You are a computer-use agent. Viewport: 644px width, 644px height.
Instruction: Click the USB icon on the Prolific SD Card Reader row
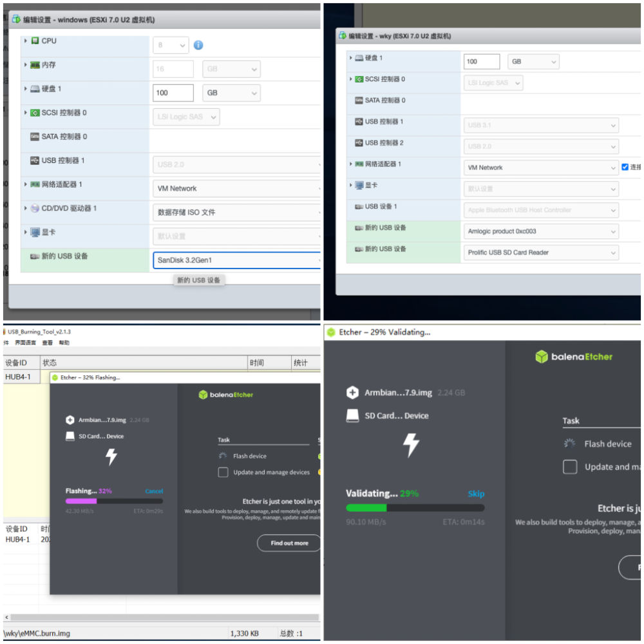[359, 249]
